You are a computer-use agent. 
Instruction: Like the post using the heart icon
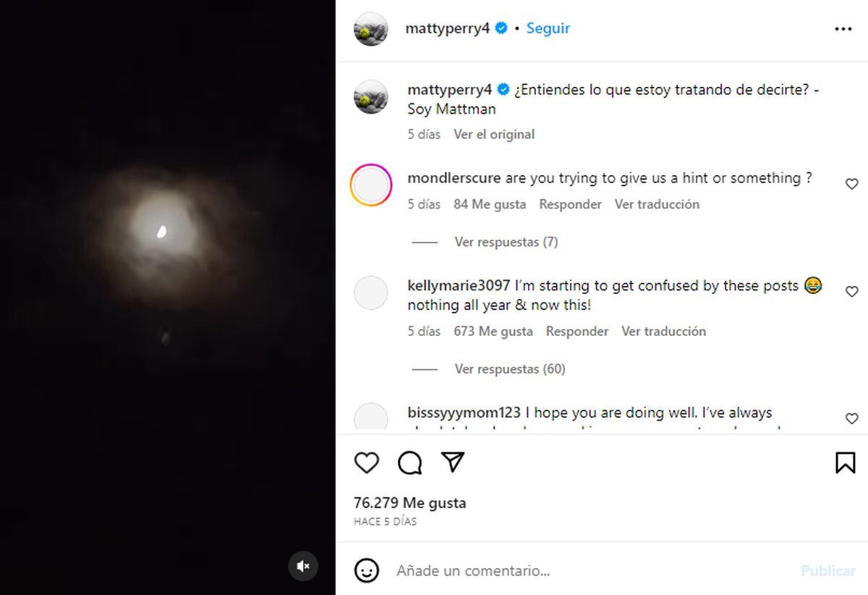366,463
